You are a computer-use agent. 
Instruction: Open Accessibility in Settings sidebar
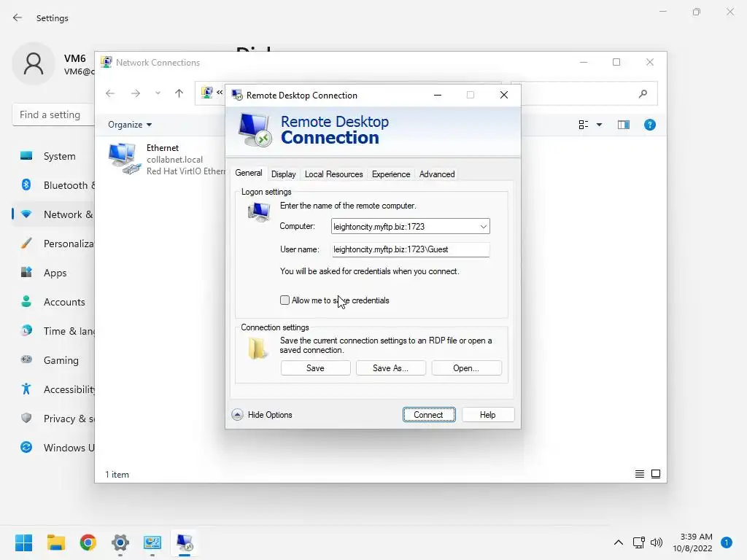53,389
